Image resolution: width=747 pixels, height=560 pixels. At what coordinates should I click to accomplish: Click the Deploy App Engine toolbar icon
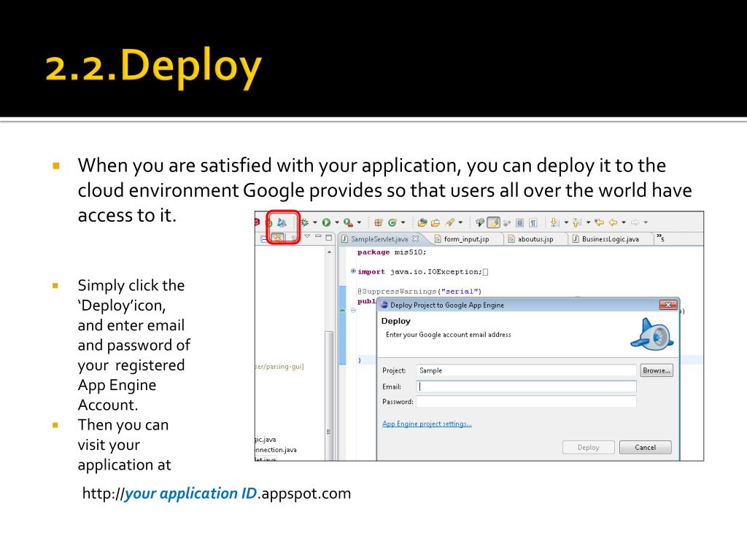pos(281,222)
